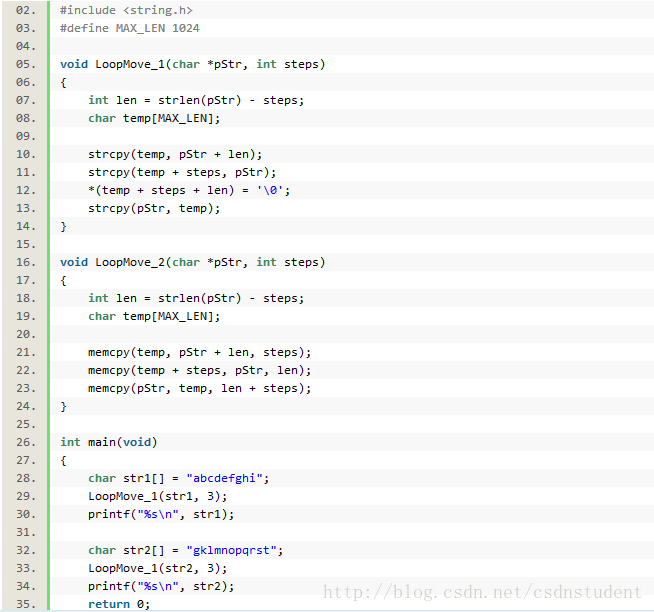
Task: Click 'LoopMove_1(str2, 3);' call
Action: [157, 568]
